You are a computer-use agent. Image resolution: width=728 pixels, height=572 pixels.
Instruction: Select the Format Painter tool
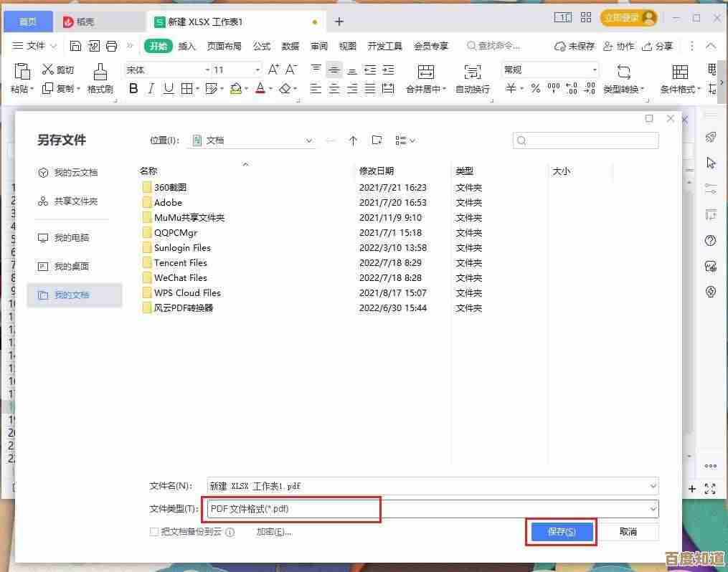coord(100,78)
